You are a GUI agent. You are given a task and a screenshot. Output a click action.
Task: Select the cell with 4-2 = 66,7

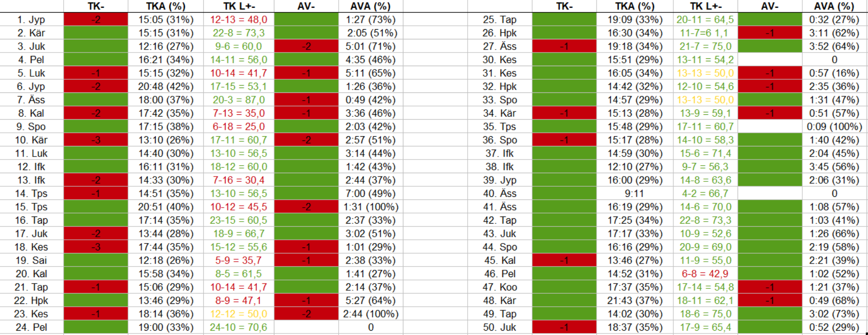[x=705, y=194]
